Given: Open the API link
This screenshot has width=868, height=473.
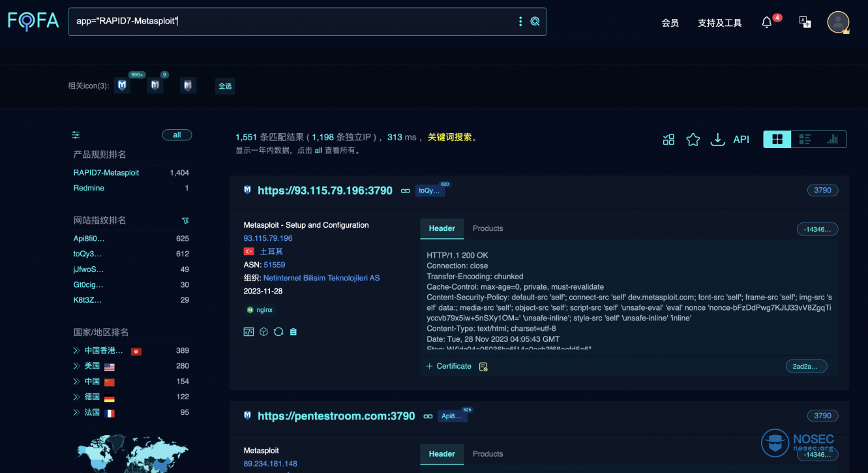Looking at the screenshot, I should (x=741, y=139).
